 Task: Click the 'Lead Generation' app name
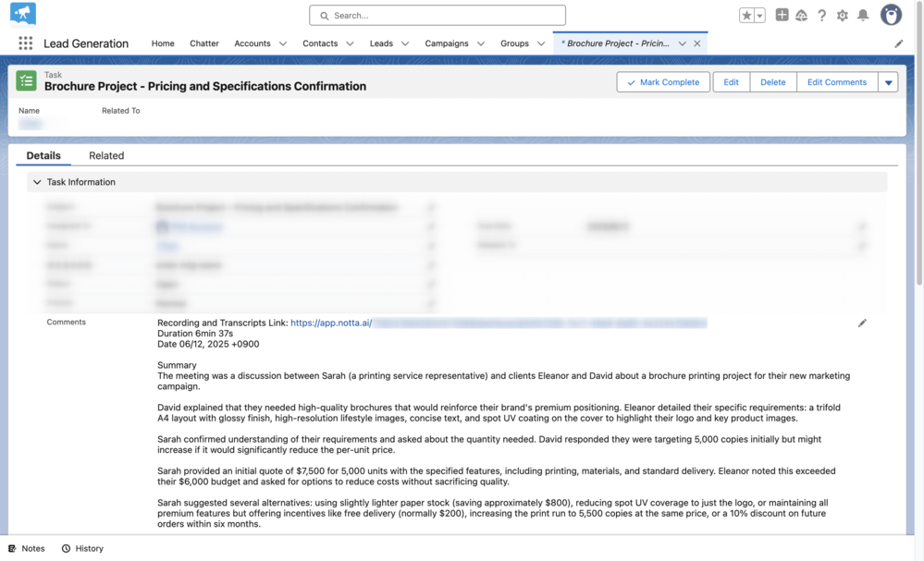click(86, 43)
